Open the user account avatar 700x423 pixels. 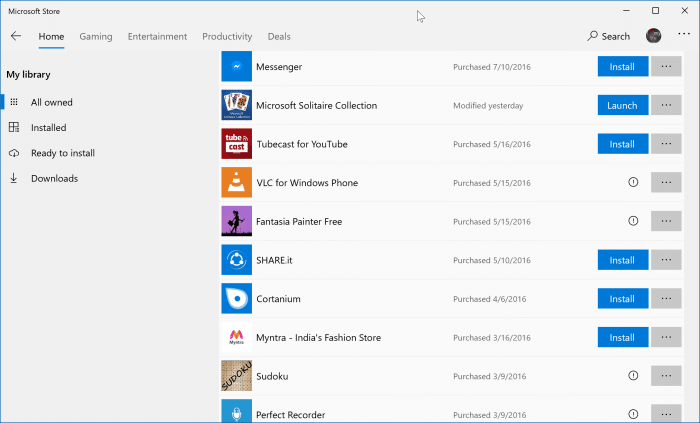[653, 36]
